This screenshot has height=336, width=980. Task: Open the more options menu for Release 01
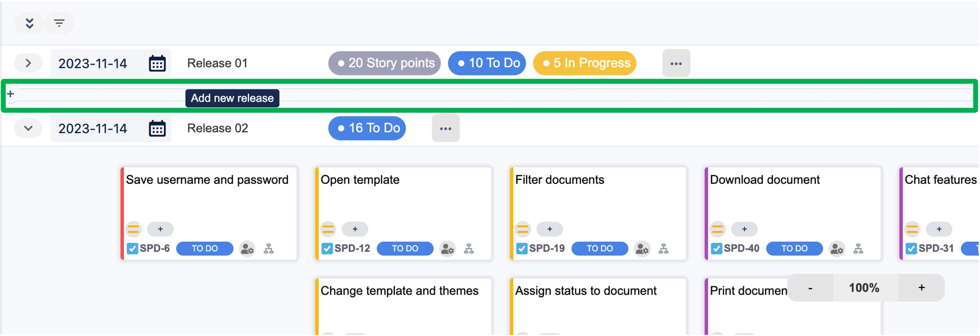[x=676, y=63]
